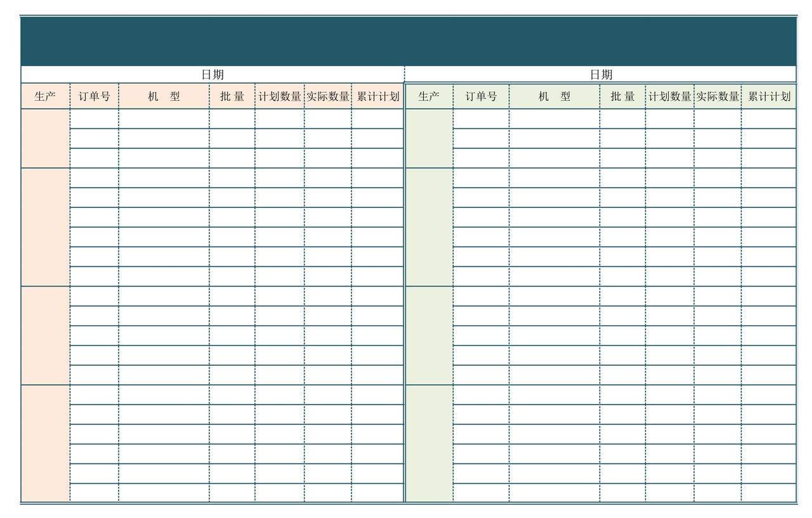Screen dimensions: 812x518
Task: Click the dark teal title banner
Action: tap(409, 41)
